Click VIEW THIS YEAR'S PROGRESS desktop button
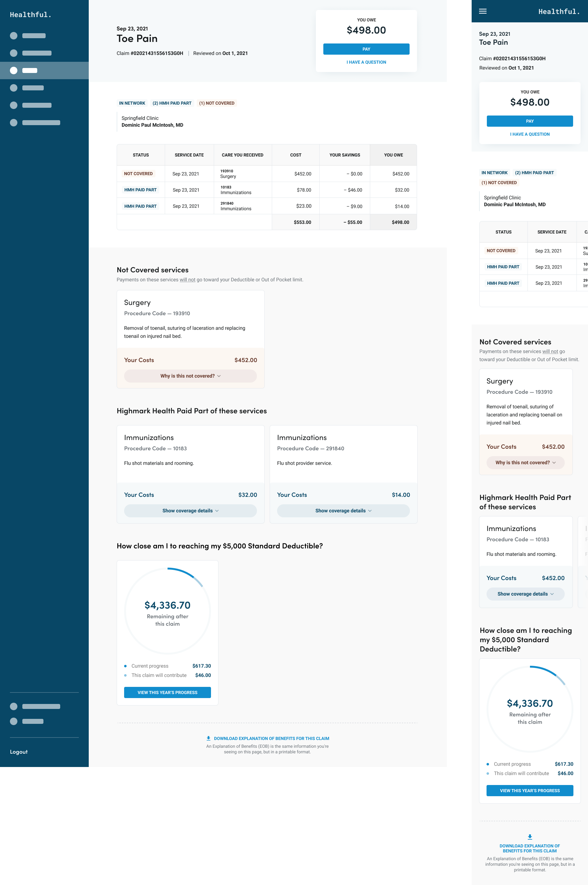The image size is (588, 885). [167, 692]
